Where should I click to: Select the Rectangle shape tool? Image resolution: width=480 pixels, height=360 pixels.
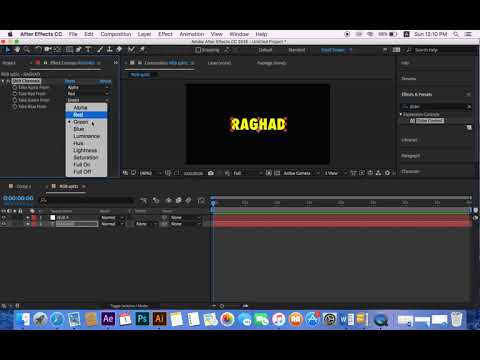point(69,50)
